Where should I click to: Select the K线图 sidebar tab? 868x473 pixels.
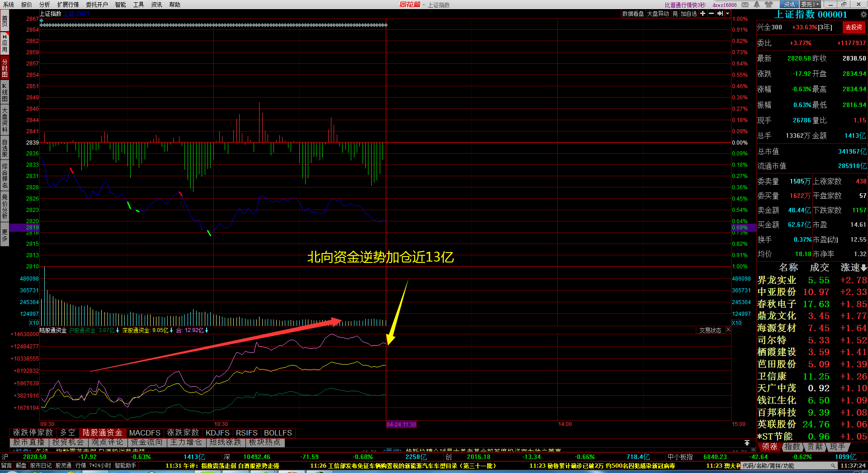5,92
